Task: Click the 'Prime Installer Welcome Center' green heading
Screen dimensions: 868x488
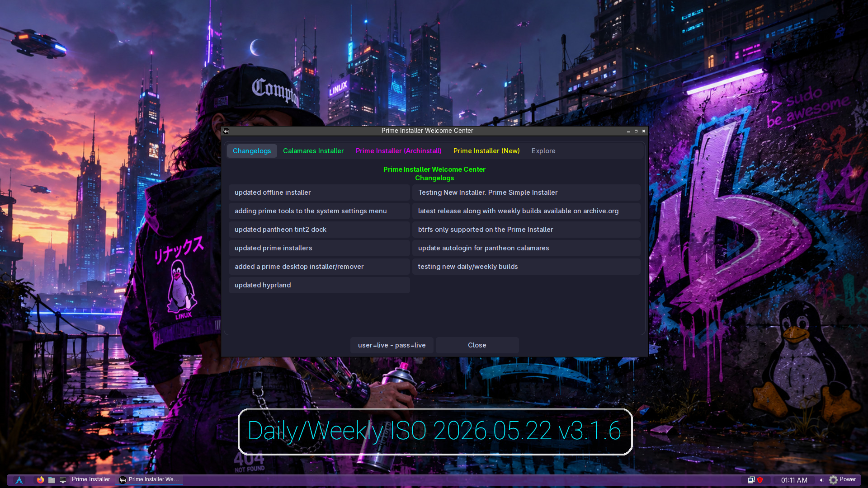Action: [x=434, y=169]
